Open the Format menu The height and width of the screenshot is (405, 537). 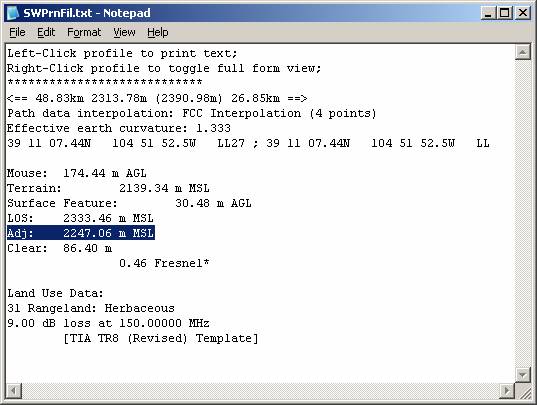(84, 33)
